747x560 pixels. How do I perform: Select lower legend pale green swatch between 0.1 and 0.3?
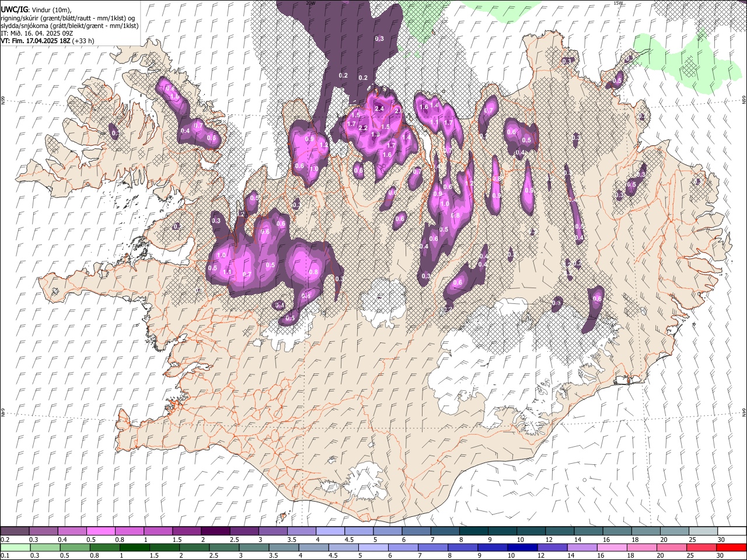tap(15, 547)
